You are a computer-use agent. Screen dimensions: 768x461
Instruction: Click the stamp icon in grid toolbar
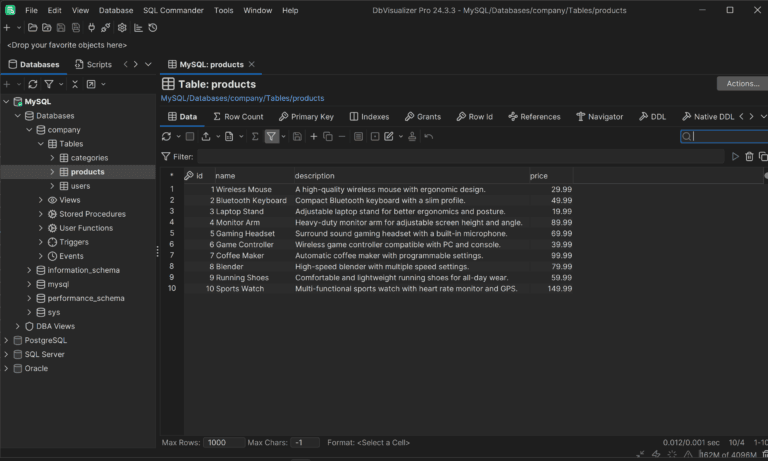click(x=412, y=137)
